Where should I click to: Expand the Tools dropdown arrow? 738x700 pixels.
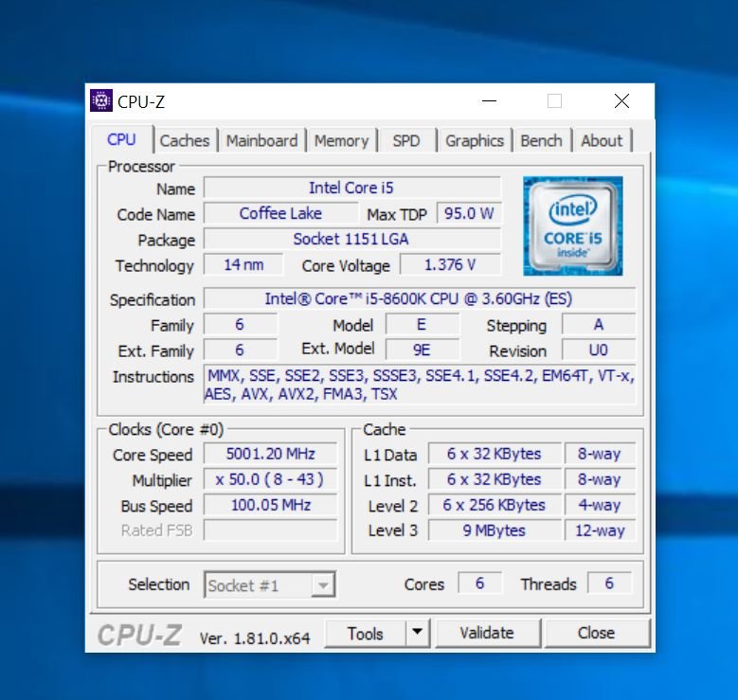click(x=417, y=633)
